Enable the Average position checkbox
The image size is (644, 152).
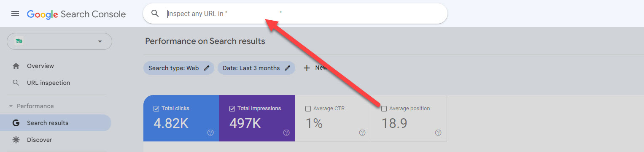pos(384,109)
